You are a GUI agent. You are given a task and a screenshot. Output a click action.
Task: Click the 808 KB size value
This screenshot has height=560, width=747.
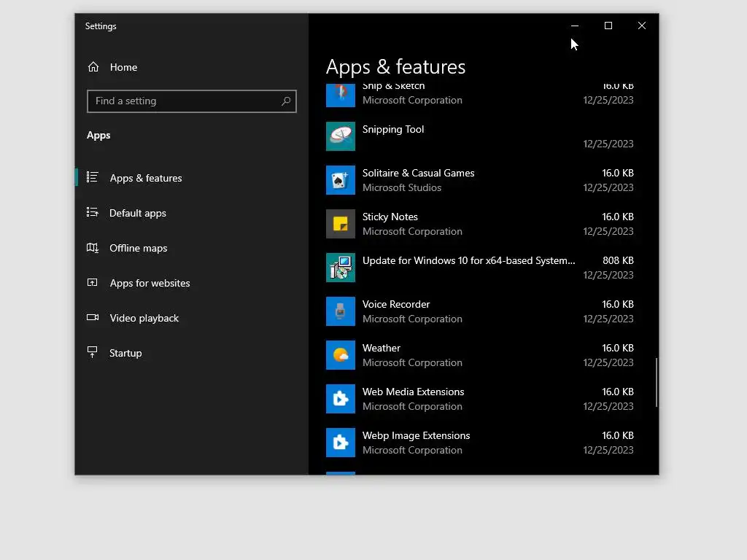tap(618, 260)
